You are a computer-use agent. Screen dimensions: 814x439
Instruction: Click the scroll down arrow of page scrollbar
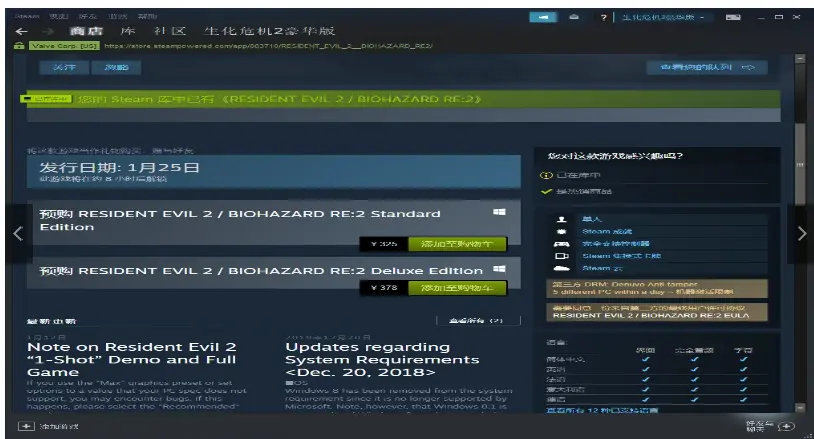point(799,408)
